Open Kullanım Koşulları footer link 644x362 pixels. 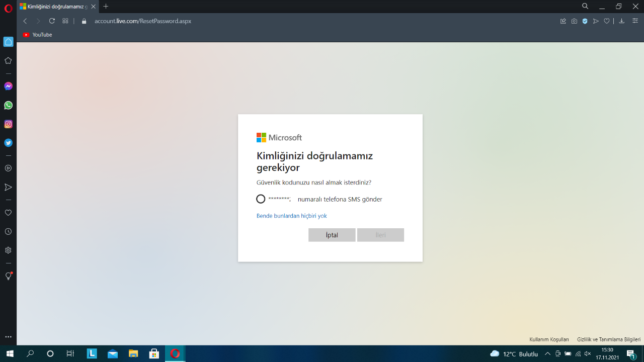[x=549, y=340]
